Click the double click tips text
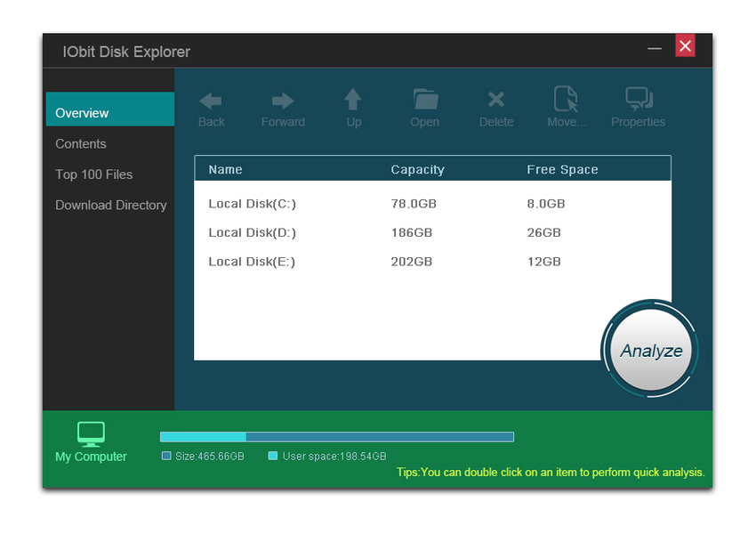The image size is (756, 534). click(551, 472)
